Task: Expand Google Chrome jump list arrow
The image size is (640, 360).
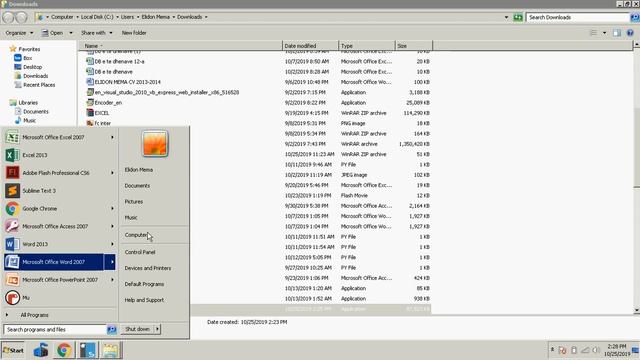Action: pos(112,209)
